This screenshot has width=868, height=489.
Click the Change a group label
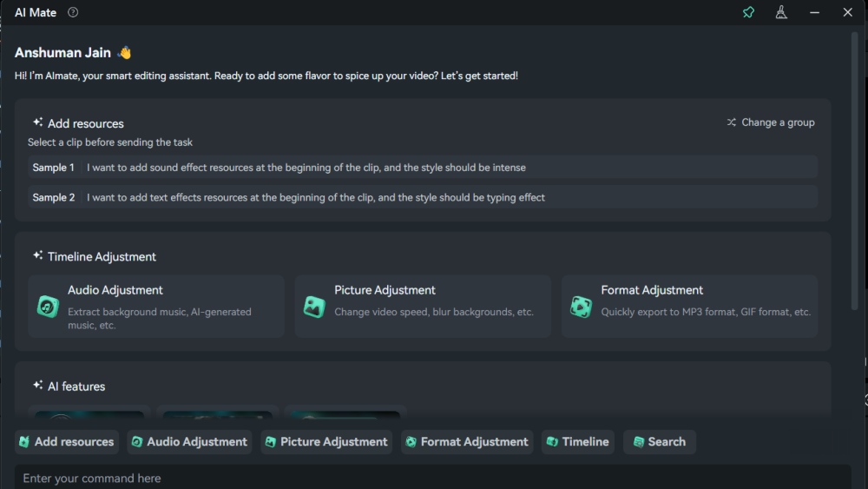click(x=778, y=122)
